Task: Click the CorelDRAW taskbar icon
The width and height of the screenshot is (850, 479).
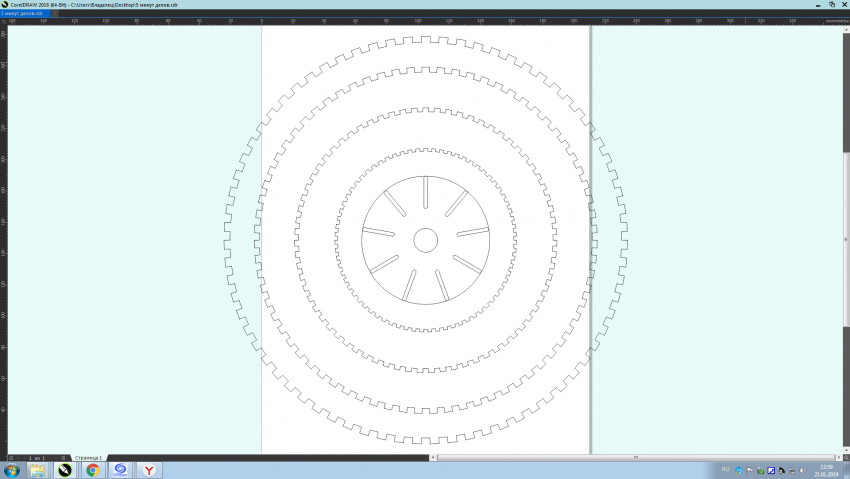Action: click(65, 469)
